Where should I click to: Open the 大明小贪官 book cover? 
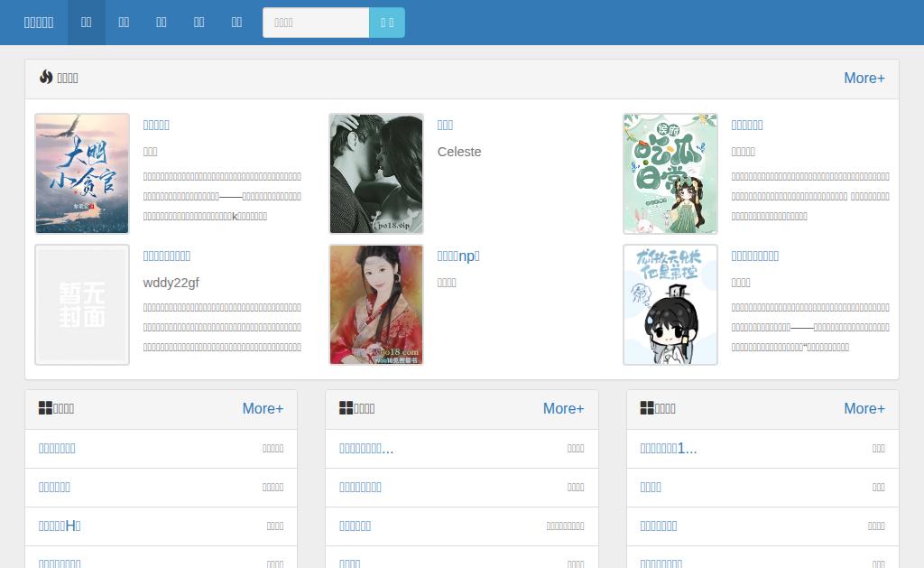(x=82, y=173)
